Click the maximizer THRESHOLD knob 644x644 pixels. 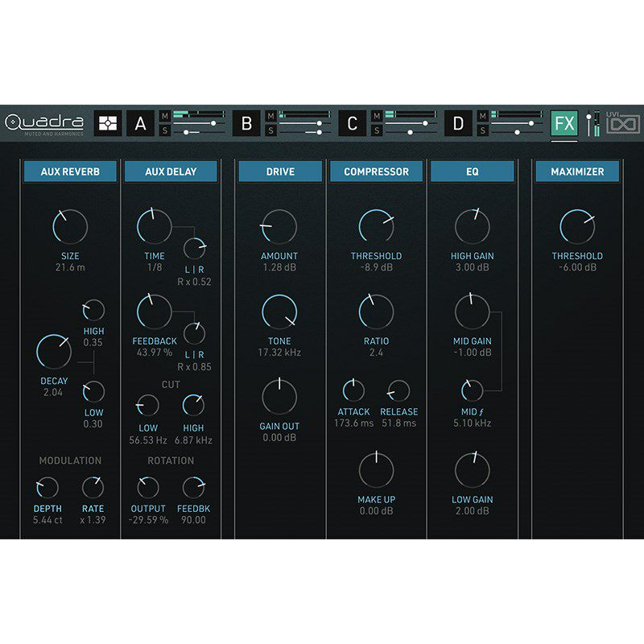click(577, 227)
